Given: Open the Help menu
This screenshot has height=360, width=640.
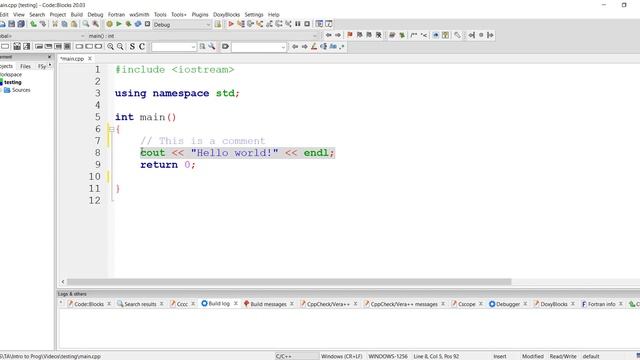Looking at the screenshot, I should [273, 15].
